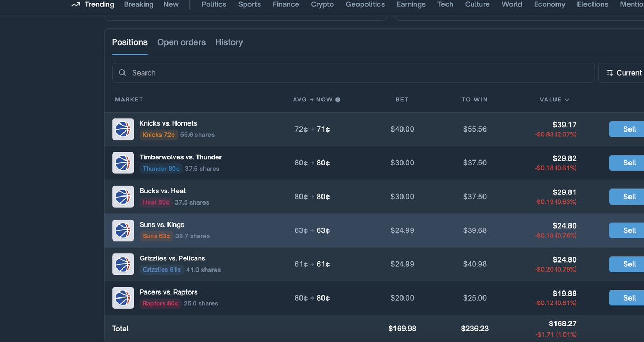Click the search magnifier icon

point(123,73)
